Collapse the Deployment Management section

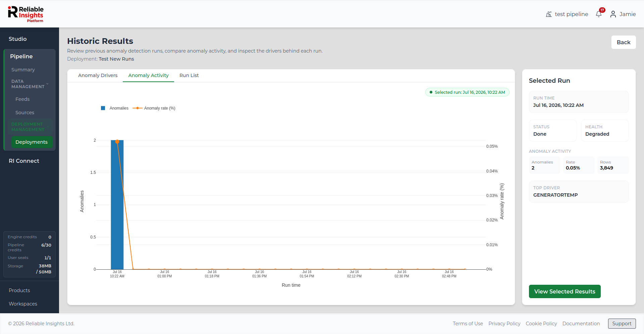click(x=30, y=127)
